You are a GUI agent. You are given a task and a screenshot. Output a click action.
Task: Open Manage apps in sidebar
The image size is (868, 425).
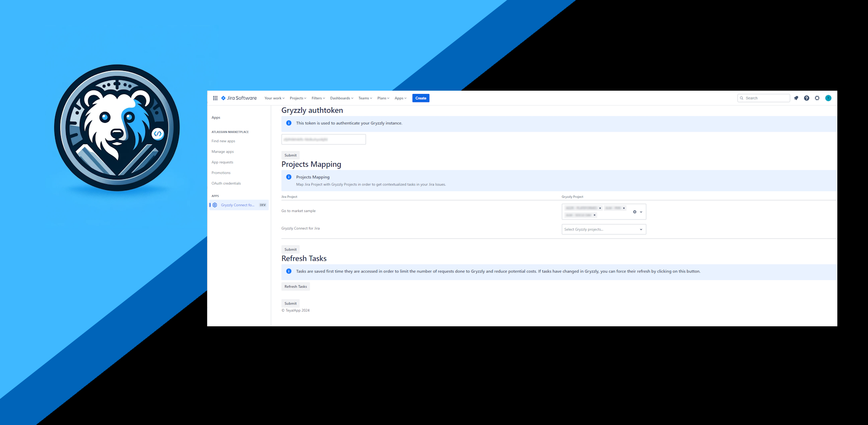[223, 152]
